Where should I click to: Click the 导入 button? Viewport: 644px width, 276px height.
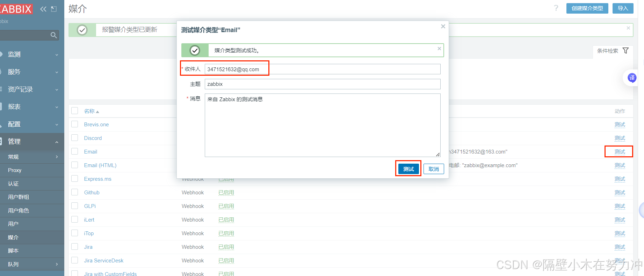pyautogui.click(x=623, y=8)
